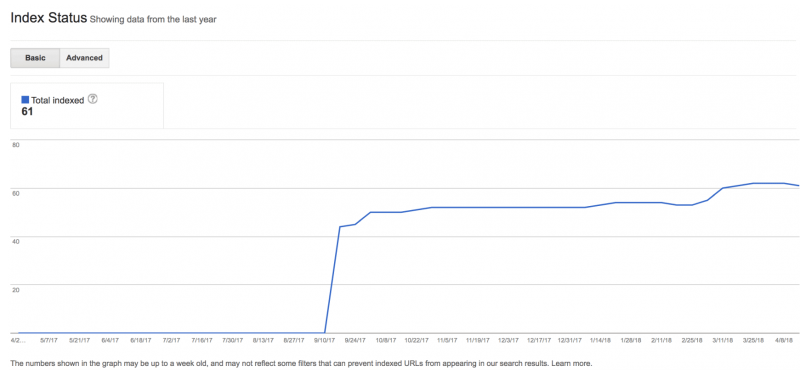
Task: Click the 9/24/17 date label
Action: pos(355,340)
